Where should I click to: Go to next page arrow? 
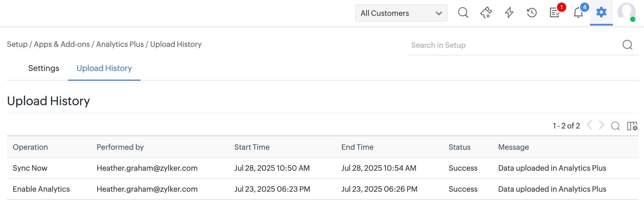click(x=601, y=125)
